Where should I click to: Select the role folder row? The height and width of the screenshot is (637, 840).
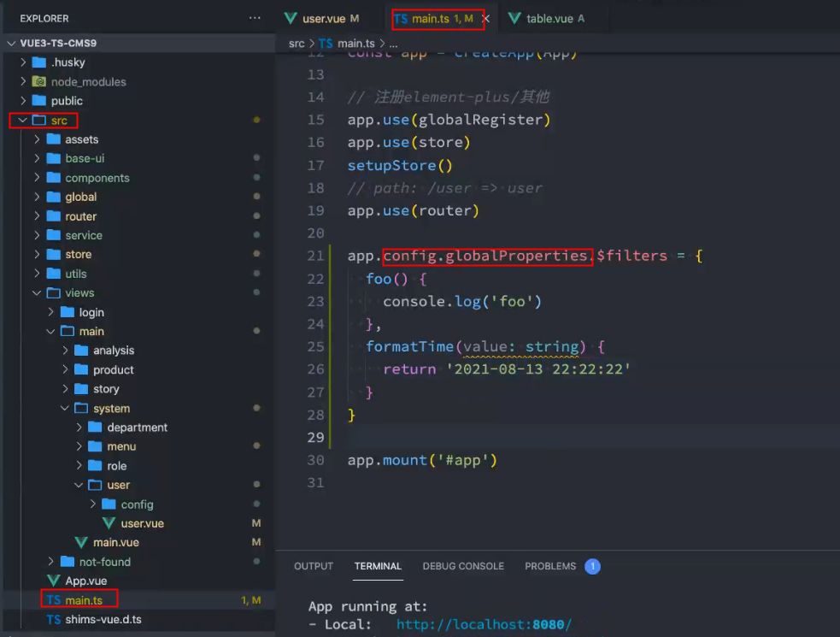coord(139,465)
